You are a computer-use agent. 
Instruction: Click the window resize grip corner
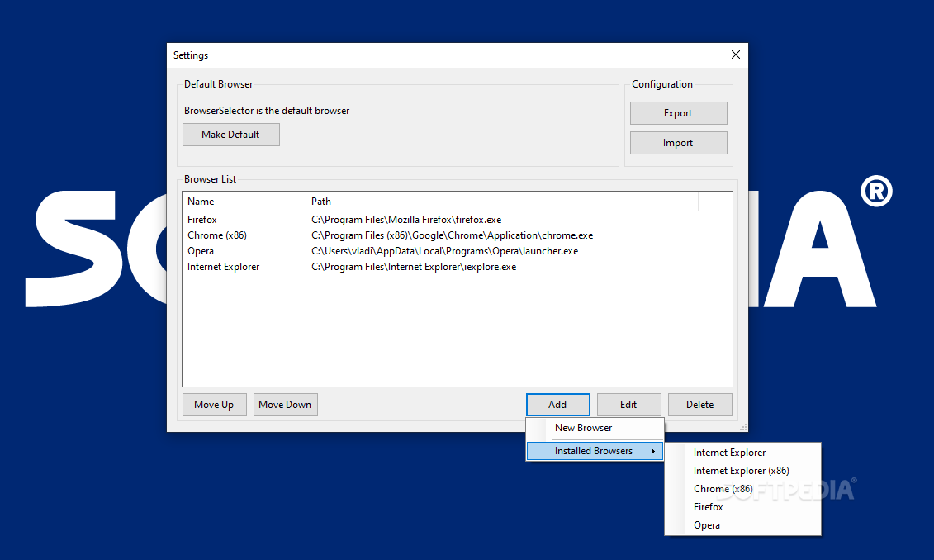point(742,427)
